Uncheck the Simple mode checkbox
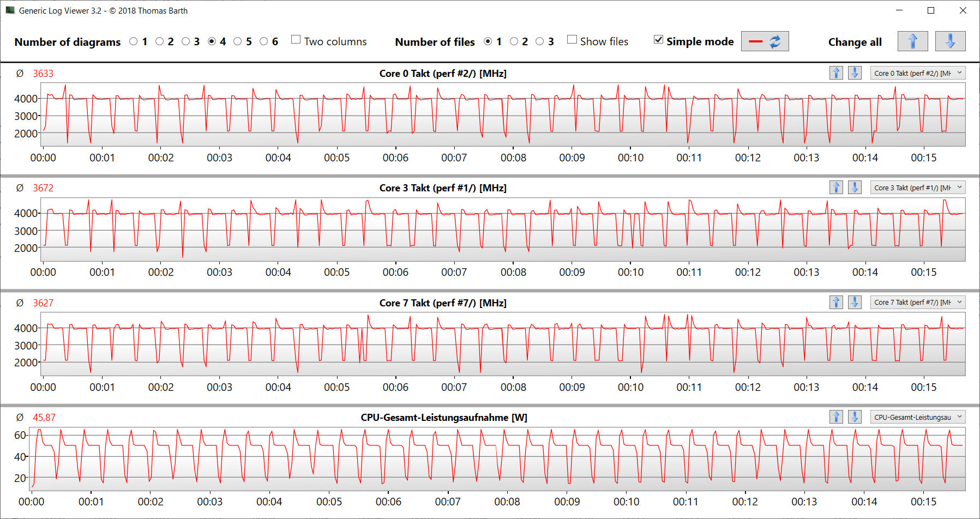Viewport: 980px width, 519px height. (659, 40)
